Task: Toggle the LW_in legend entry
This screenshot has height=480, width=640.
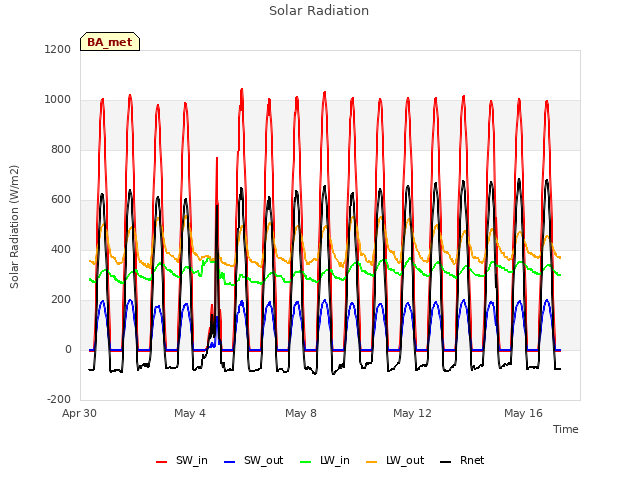Action: coord(325,461)
